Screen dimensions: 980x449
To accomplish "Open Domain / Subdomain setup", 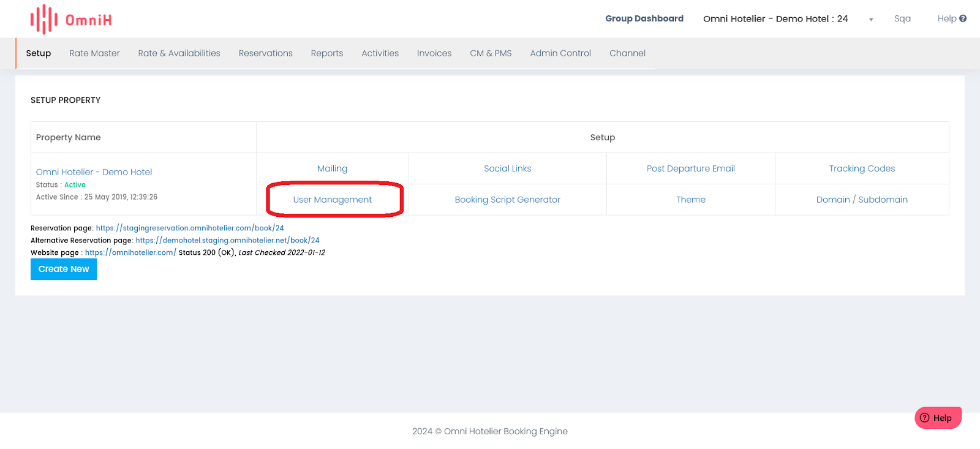I will [862, 200].
